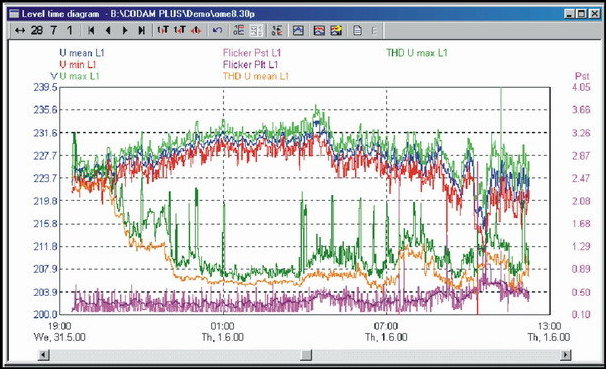Click the Flicker Pst L1 legend label

[252, 53]
